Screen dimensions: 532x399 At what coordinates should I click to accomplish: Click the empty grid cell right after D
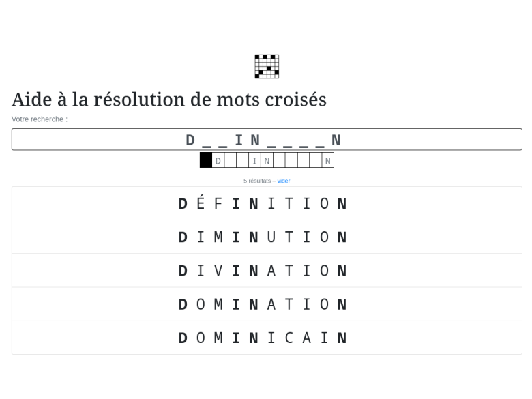(231, 160)
